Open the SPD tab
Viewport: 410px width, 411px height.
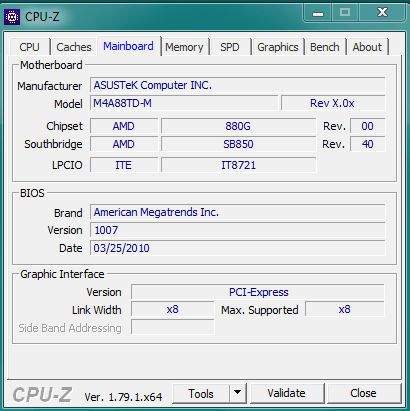pyautogui.click(x=230, y=47)
